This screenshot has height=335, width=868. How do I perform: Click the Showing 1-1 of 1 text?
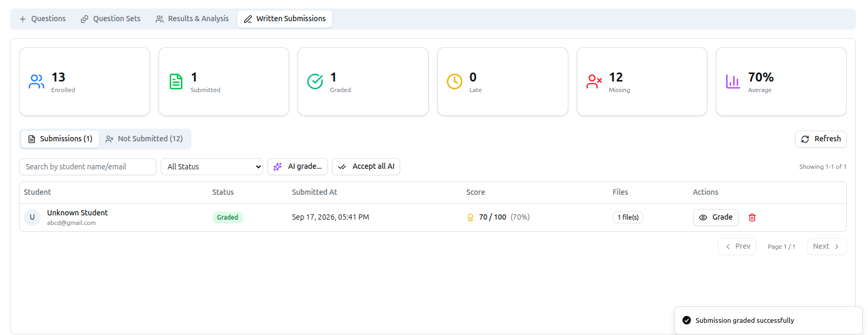coord(823,167)
